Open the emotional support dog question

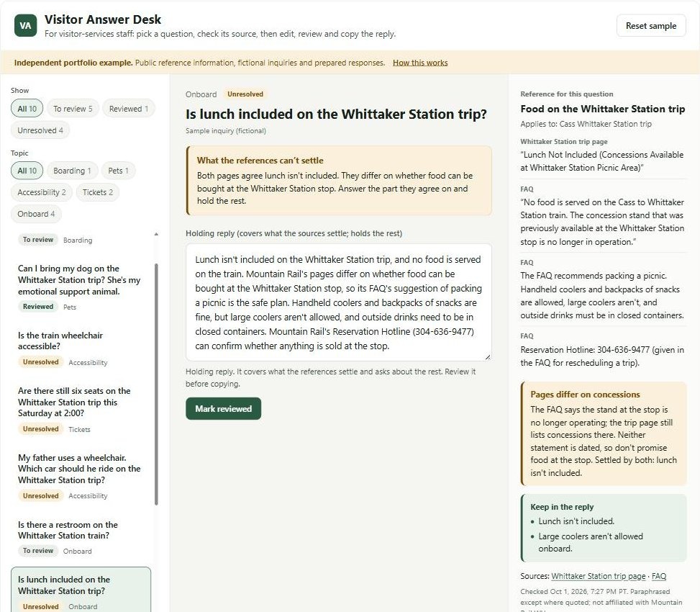coord(81,287)
